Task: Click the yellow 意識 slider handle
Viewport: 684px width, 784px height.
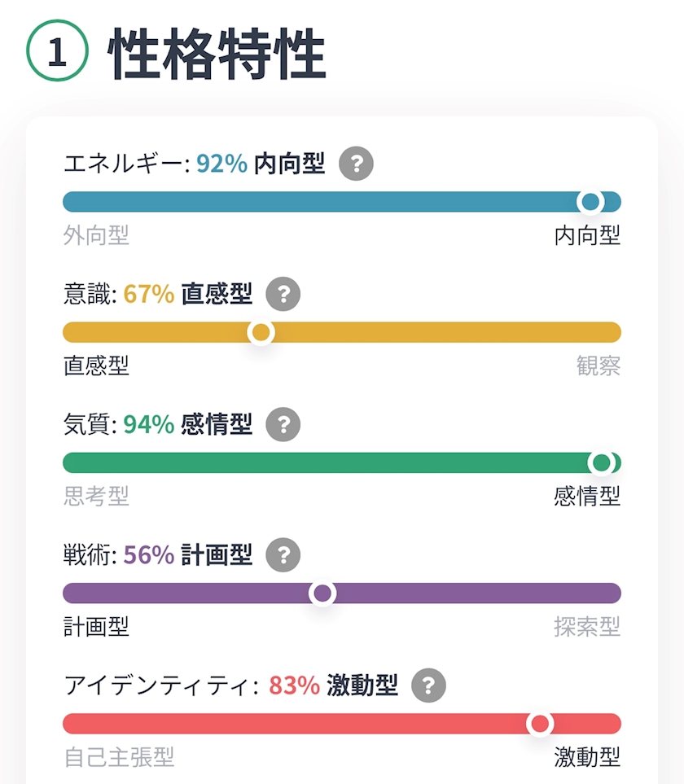Action: coord(261,332)
